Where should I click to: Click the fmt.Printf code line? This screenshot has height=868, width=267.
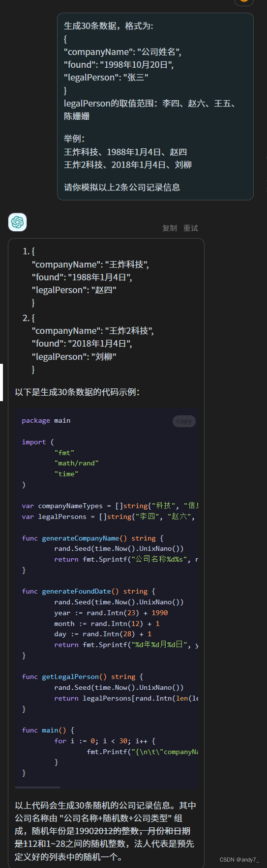[143, 752]
